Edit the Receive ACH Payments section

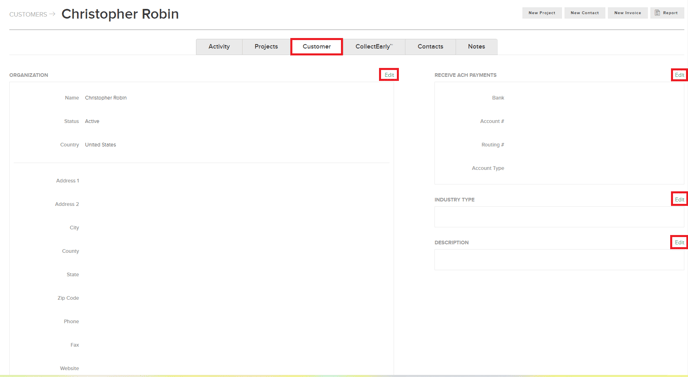[x=679, y=75]
